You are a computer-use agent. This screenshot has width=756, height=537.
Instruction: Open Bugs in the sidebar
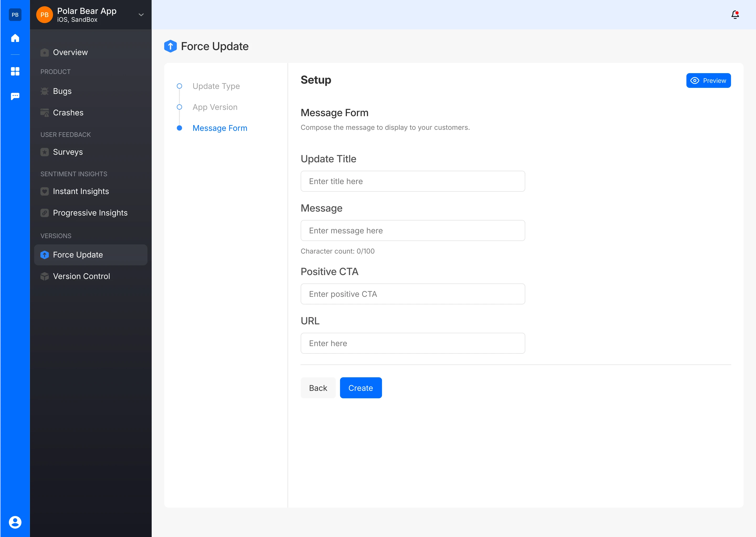[62, 91]
